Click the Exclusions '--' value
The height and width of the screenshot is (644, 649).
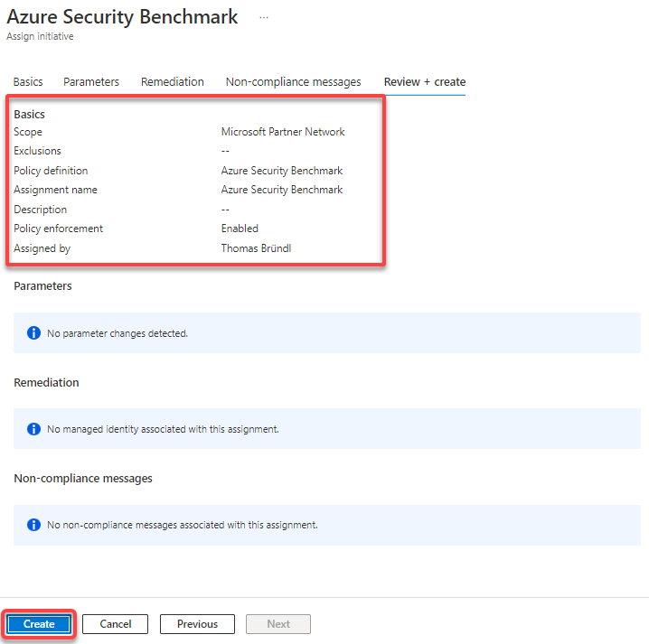[225, 151]
